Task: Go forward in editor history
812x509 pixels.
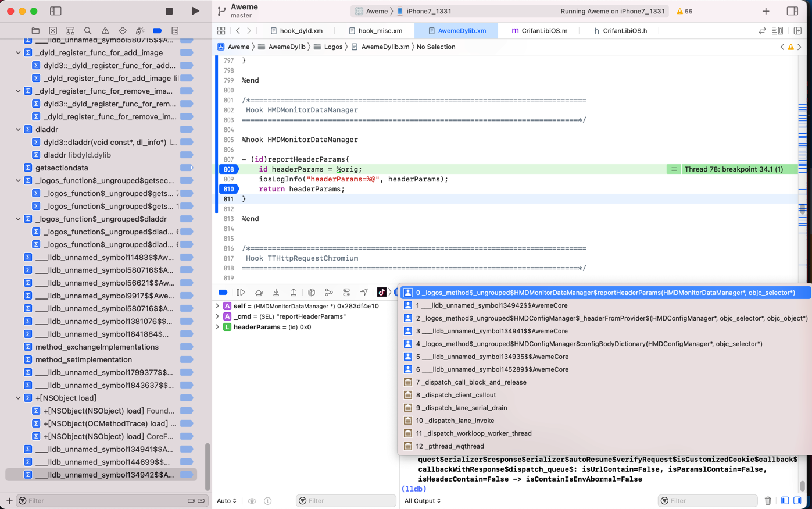Action: (x=249, y=31)
